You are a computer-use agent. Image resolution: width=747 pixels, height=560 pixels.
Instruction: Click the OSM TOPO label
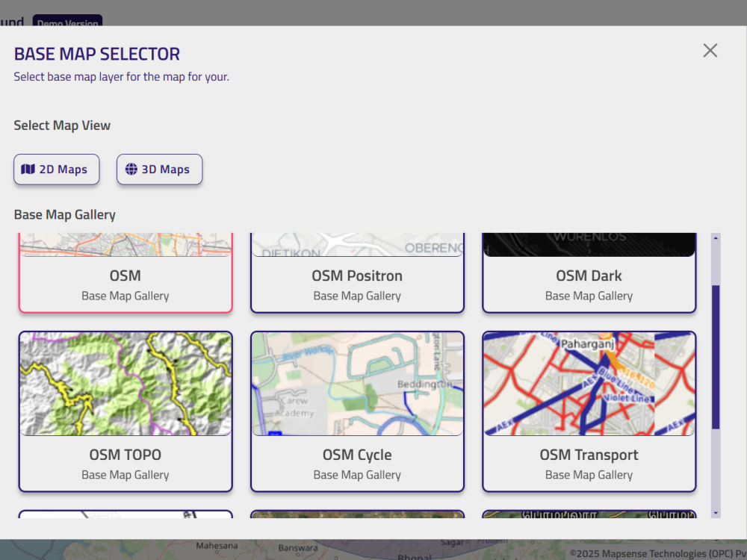click(x=125, y=455)
